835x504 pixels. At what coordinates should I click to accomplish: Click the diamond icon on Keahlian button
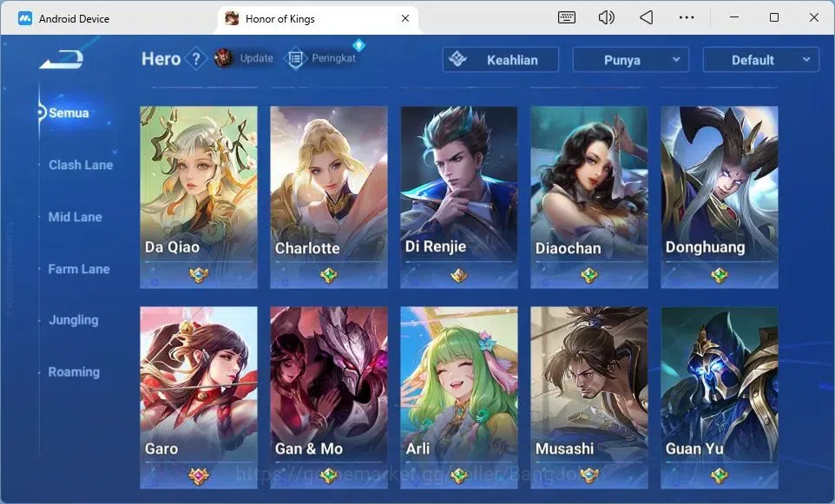(x=457, y=59)
